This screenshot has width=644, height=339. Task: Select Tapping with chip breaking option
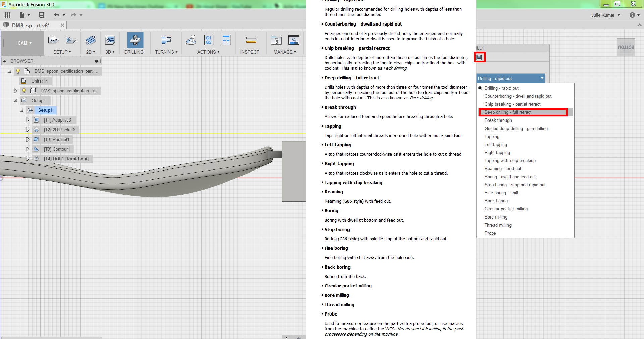510,161
